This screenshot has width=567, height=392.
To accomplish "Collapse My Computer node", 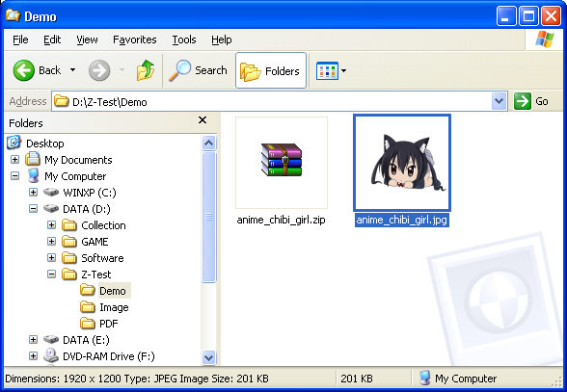I will pyautogui.click(x=14, y=176).
